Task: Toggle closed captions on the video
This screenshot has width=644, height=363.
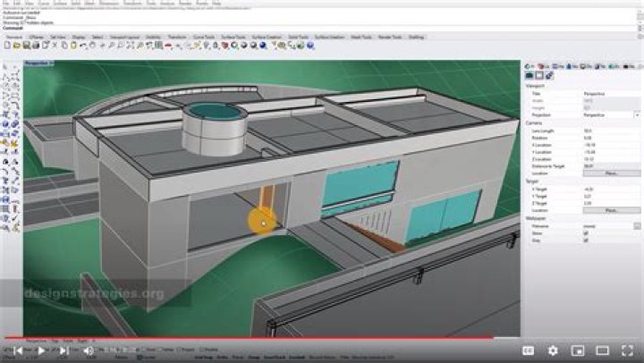Action: (529, 351)
